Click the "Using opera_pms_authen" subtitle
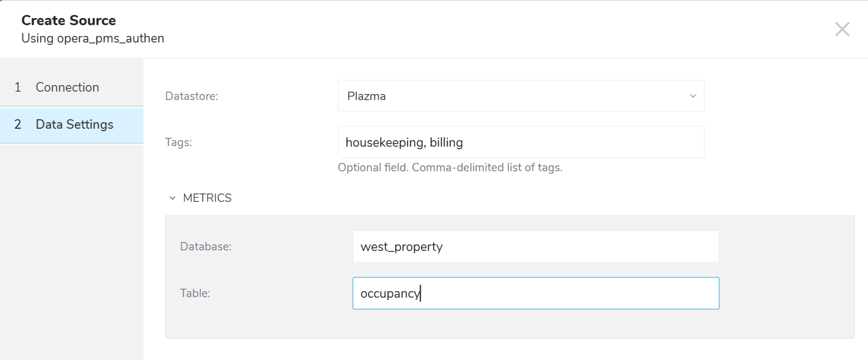868x360 pixels. (x=92, y=38)
